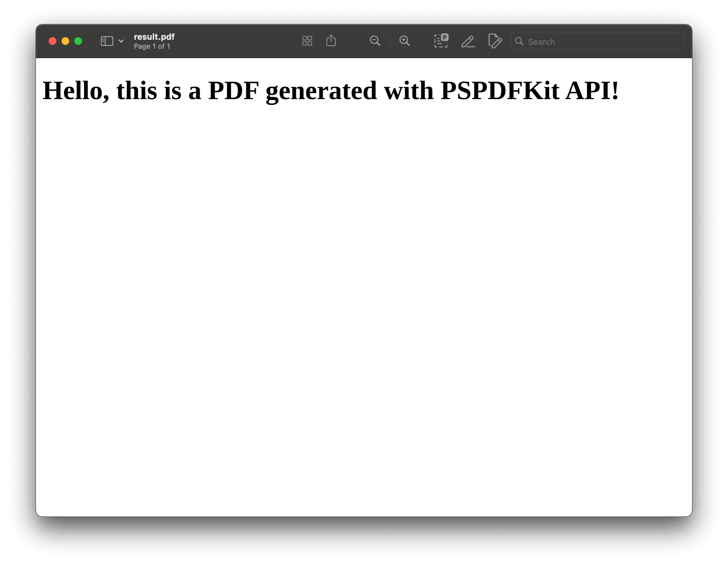Screen dimensions: 728x564
Task: Open the Markup annotation pencil
Action: [468, 41]
